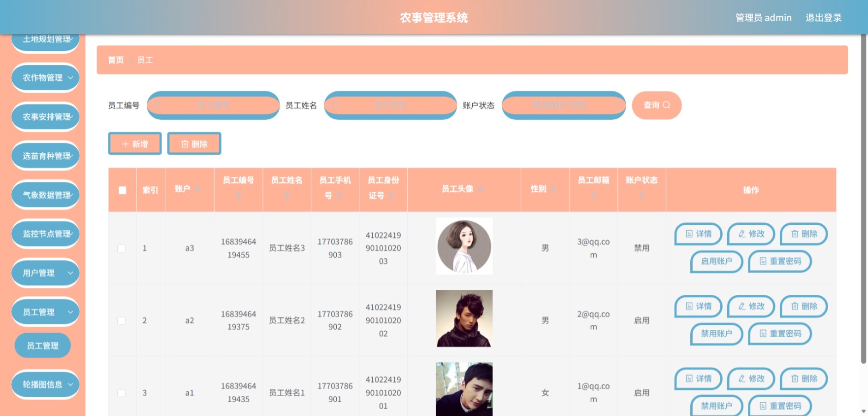Check the checkbox for row 1
Viewport: 868px width, 416px height.
(x=121, y=248)
